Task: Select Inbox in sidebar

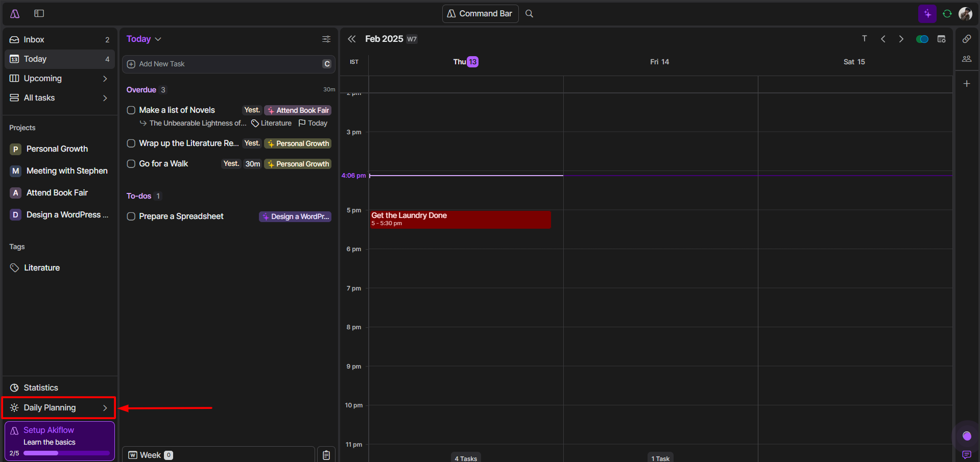Action: tap(60, 40)
